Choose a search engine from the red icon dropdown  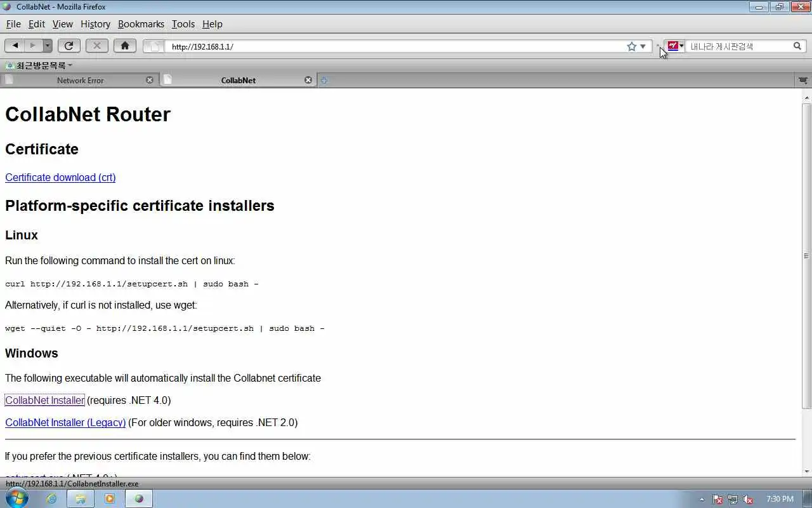[x=675, y=46]
